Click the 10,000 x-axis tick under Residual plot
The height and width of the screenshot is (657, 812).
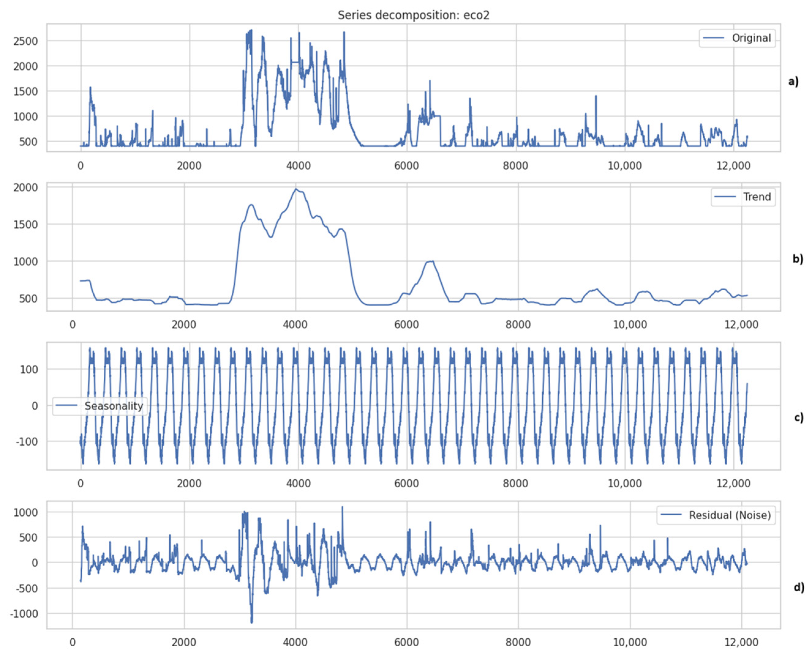coord(630,642)
